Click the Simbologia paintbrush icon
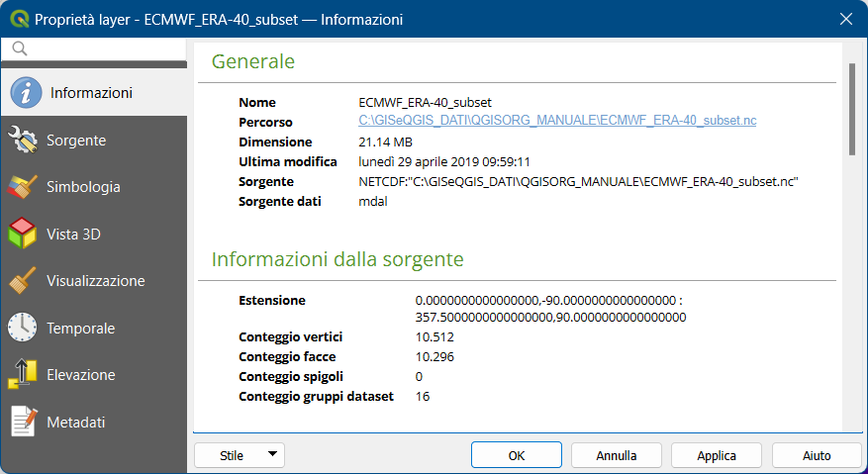 23,187
